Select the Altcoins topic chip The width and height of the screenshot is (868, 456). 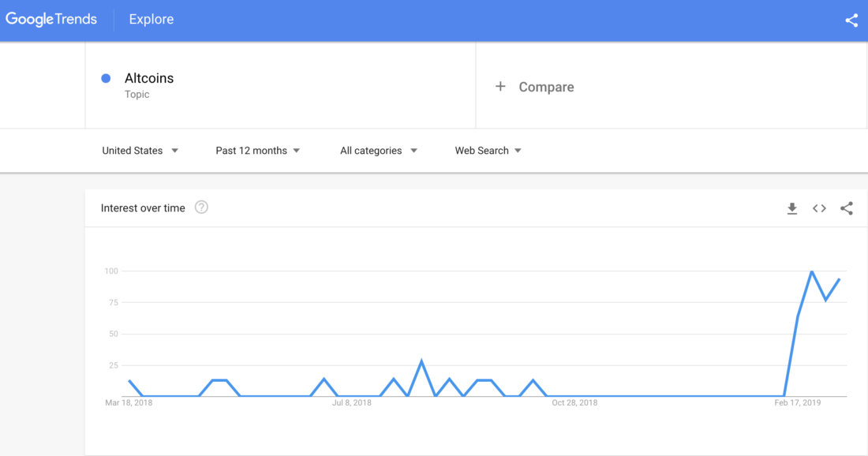(x=149, y=77)
